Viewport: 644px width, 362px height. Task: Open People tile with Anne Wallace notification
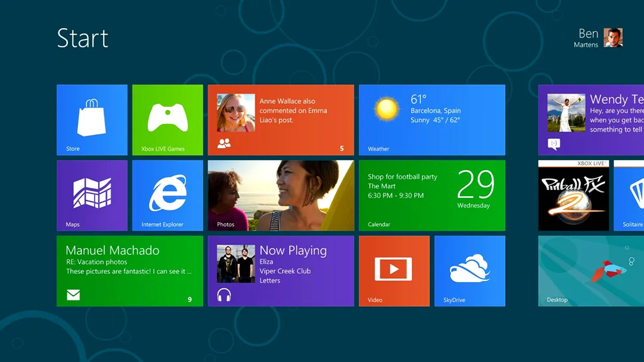(x=280, y=120)
